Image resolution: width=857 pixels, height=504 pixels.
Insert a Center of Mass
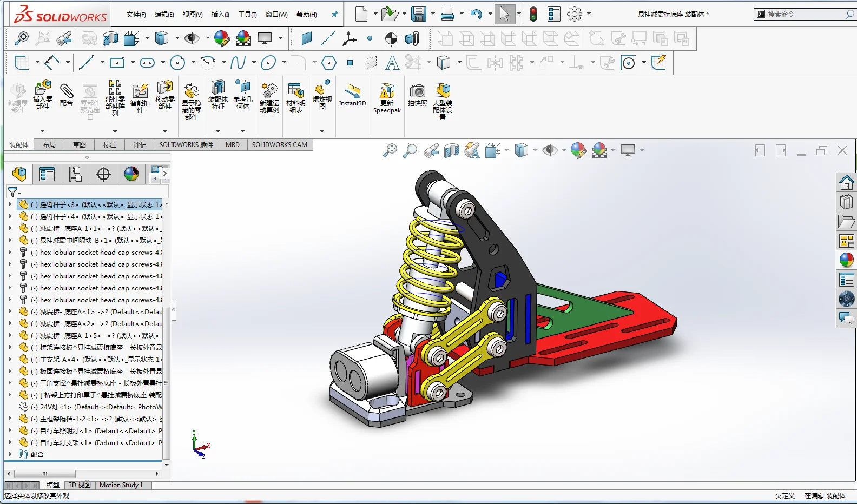pyautogui.click(x=391, y=38)
